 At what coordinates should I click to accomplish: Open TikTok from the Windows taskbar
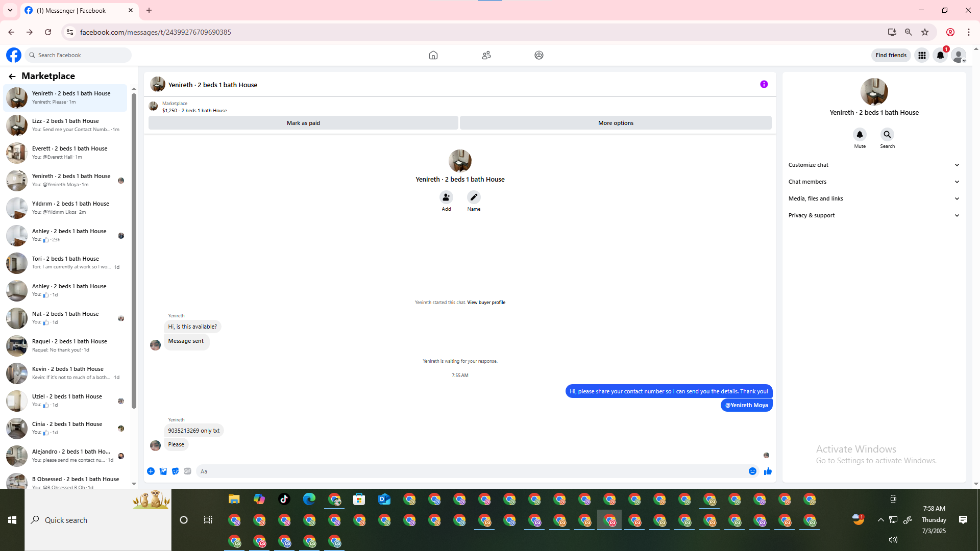tap(284, 499)
